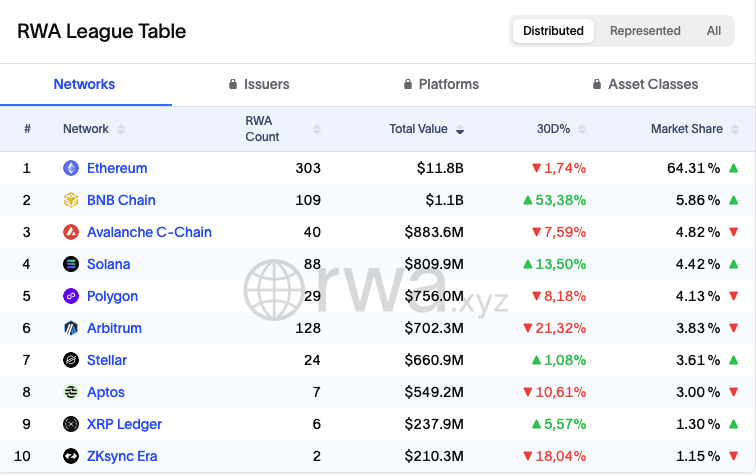Click the Arbitrum logo icon
The width and height of the screenshot is (756, 475).
click(71, 328)
